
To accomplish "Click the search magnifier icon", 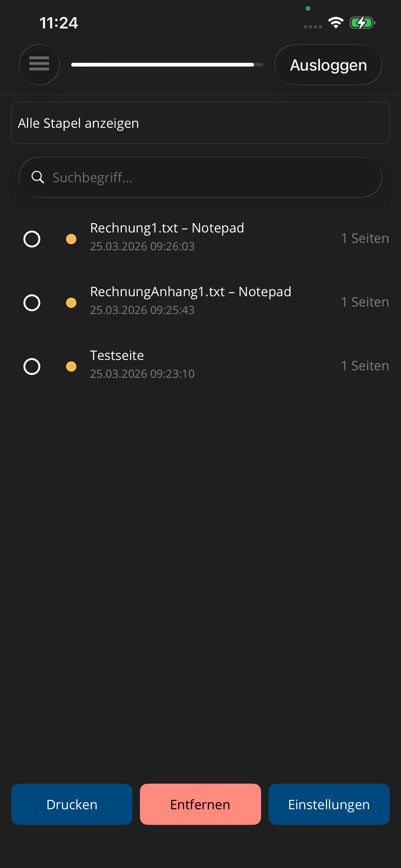I will pyautogui.click(x=38, y=177).
